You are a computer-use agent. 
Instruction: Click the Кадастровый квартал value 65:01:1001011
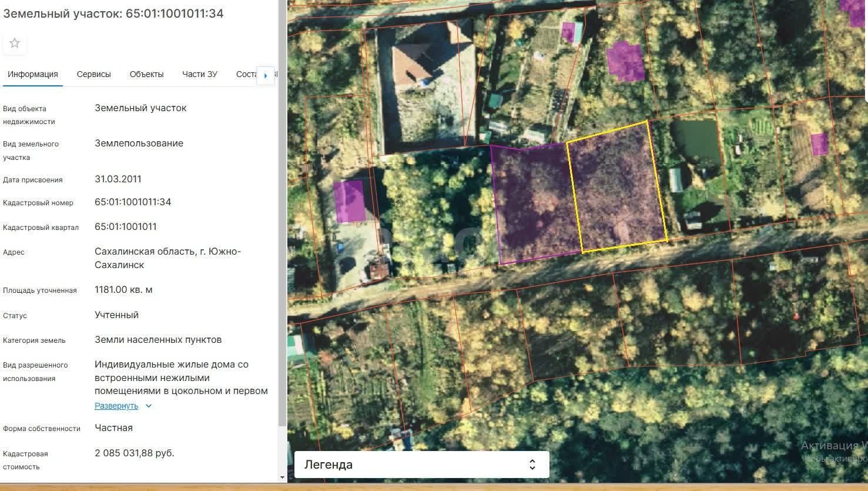tap(126, 227)
